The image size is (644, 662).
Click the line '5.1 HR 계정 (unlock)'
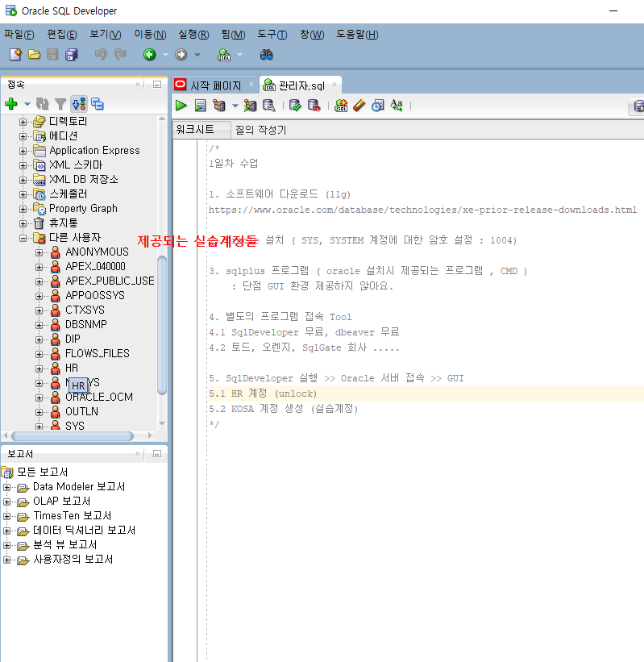pos(263,393)
